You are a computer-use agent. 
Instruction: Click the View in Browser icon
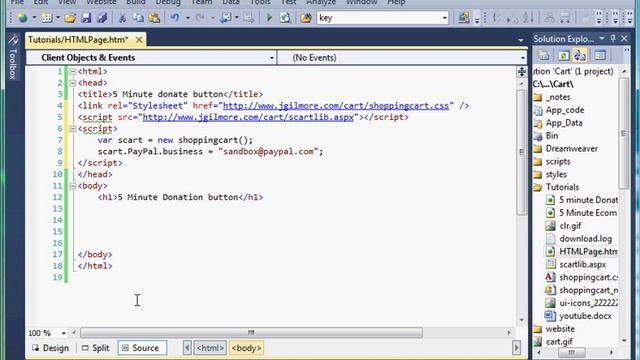coord(285,18)
